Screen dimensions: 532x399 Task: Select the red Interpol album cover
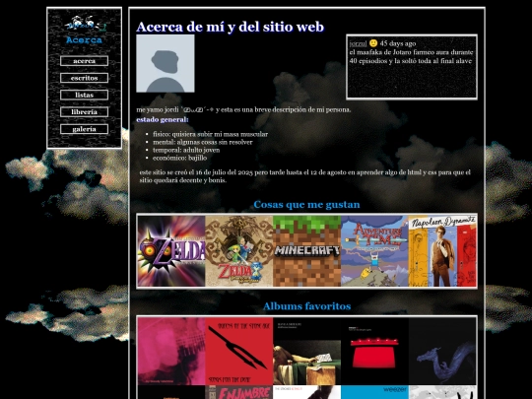coord(375,351)
